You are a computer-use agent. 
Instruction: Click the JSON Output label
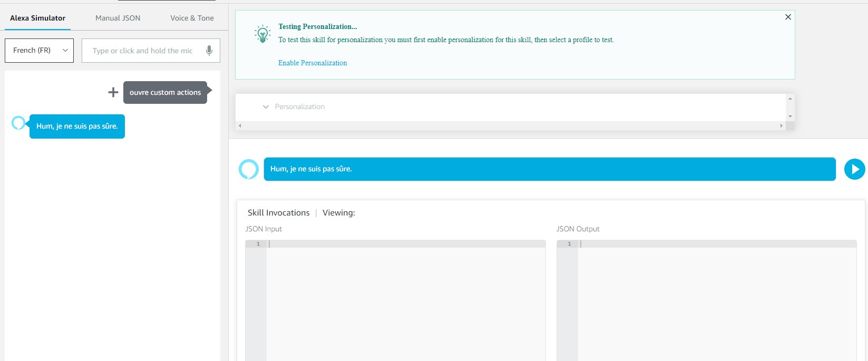(578, 229)
